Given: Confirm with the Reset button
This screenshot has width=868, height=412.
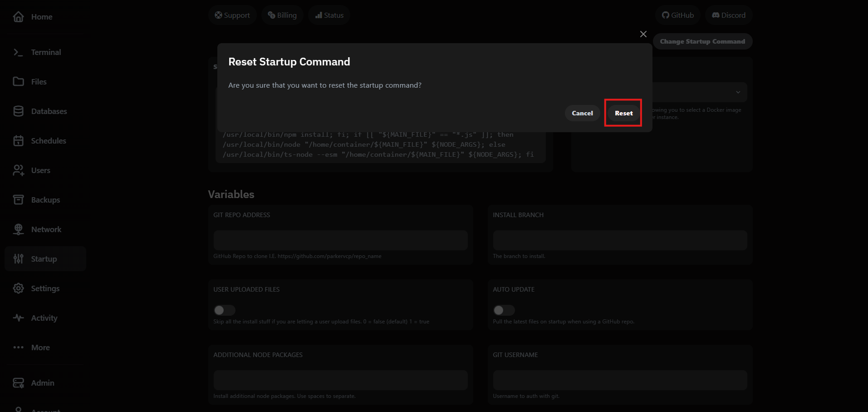Looking at the screenshot, I should tap(623, 113).
